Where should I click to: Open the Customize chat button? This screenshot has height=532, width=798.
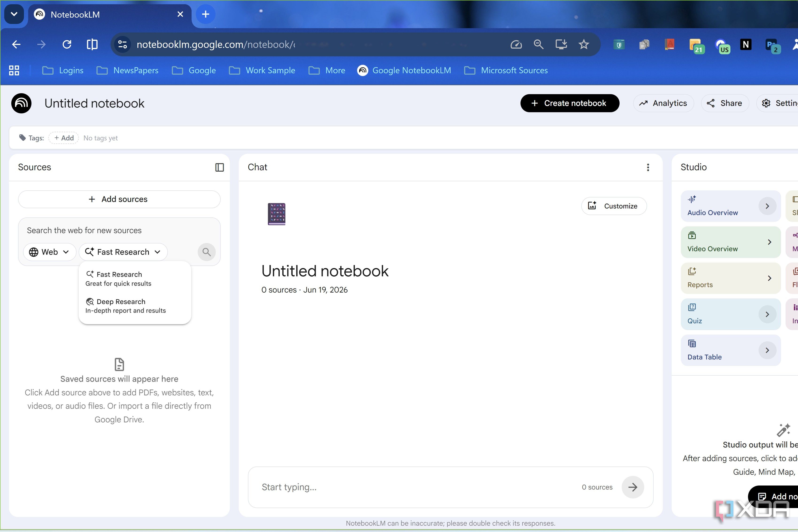[x=614, y=206]
